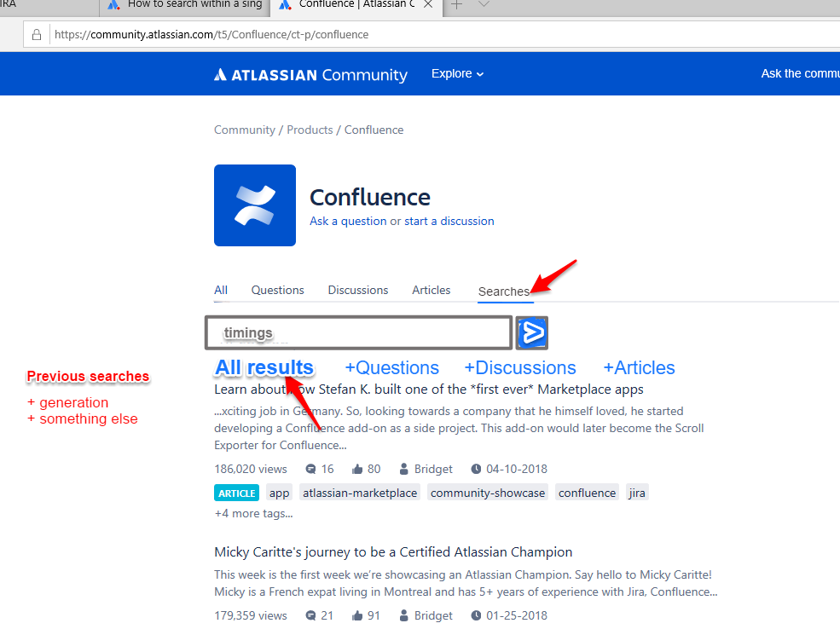Image resolution: width=840 pixels, height=629 pixels.
Task: Close the Confluence browser tab
Action: [x=428, y=4]
